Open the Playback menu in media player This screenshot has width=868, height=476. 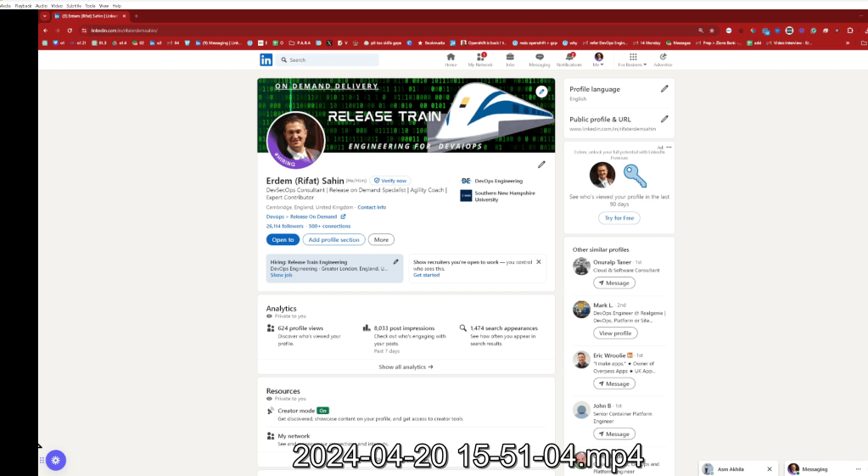(x=23, y=6)
